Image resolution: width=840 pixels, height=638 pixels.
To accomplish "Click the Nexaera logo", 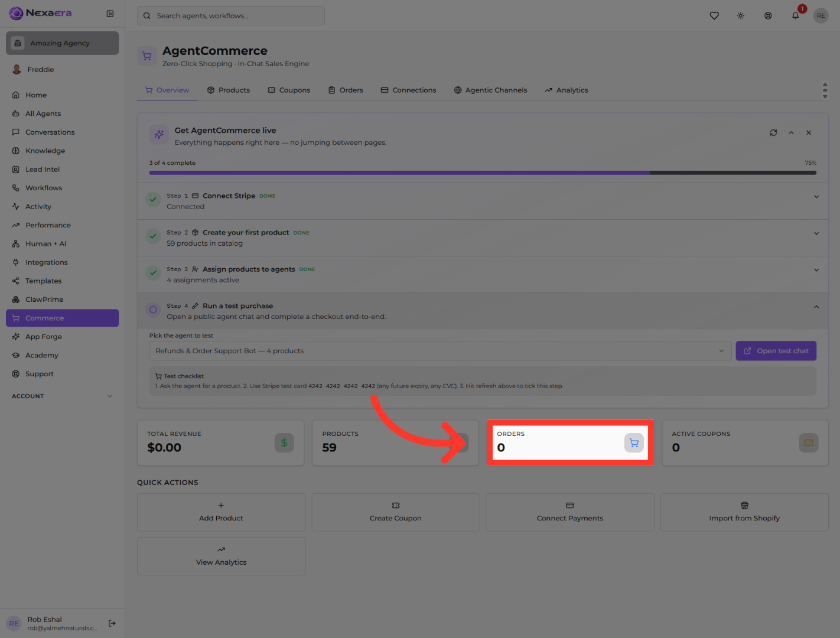I will (x=40, y=13).
